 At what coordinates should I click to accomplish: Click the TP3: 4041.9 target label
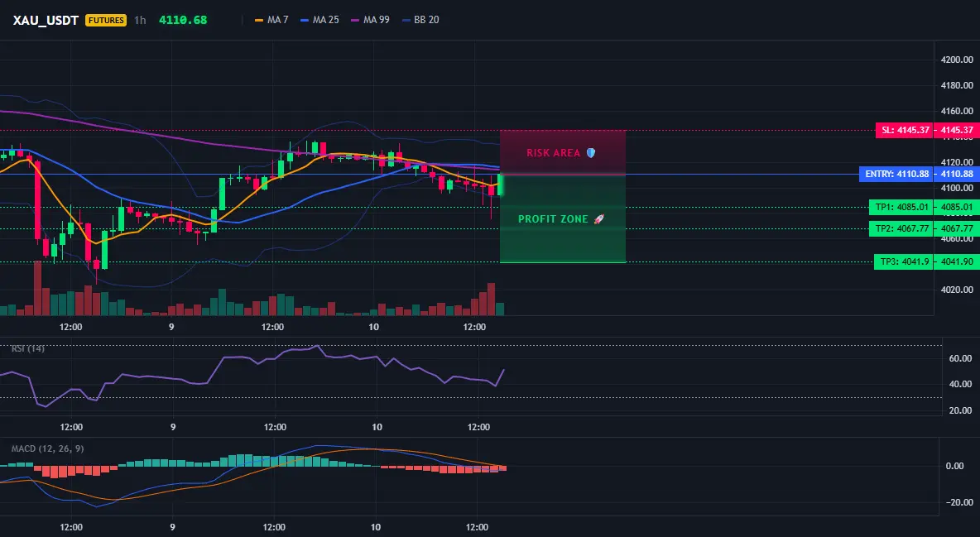pos(903,261)
